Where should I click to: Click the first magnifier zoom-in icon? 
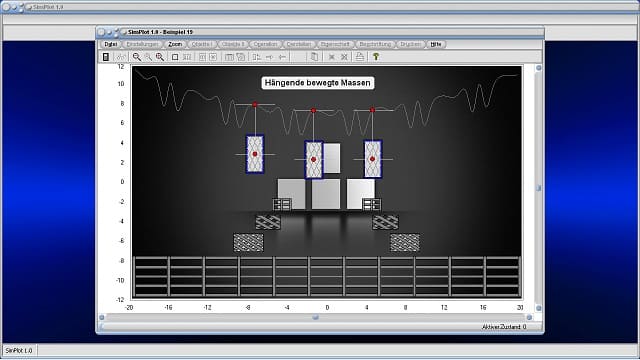137,57
